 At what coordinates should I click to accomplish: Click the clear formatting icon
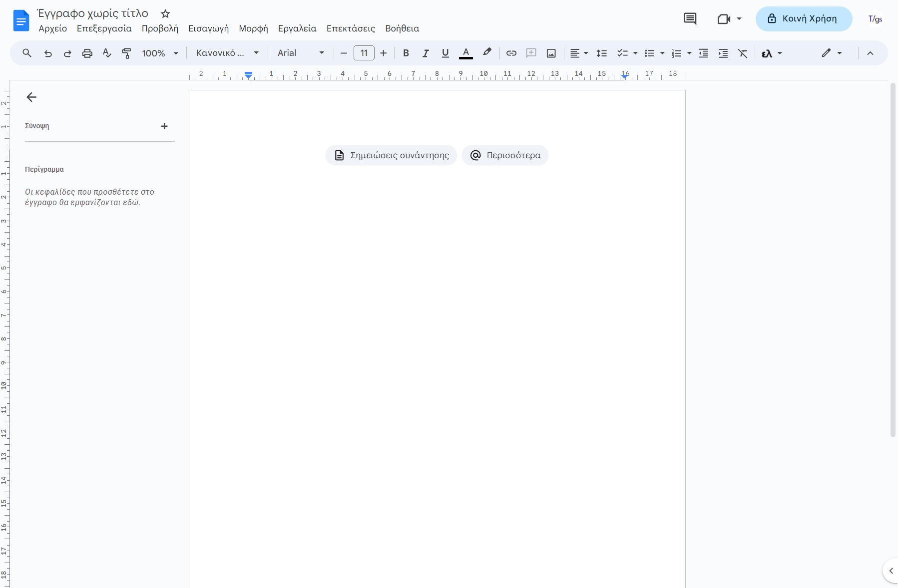pyautogui.click(x=743, y=53)
